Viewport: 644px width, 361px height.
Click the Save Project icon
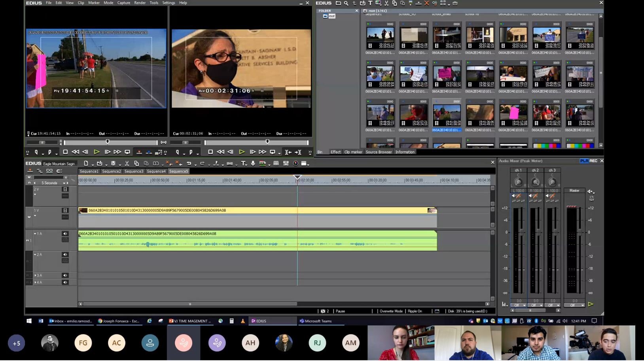click(113, 163)
